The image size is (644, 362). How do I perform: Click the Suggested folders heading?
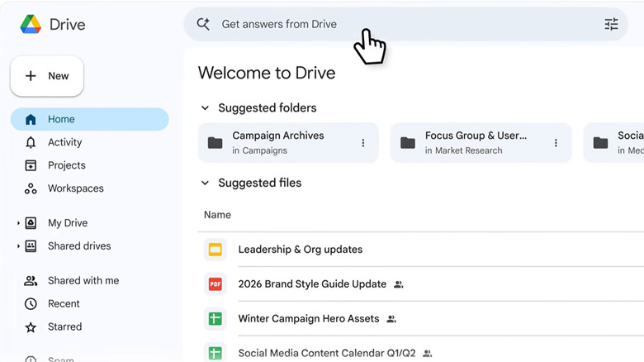pos(268,107)
